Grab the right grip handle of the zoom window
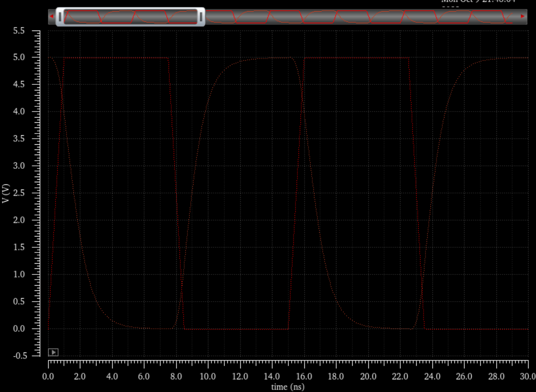536x392 pixels. pos(201,17)
